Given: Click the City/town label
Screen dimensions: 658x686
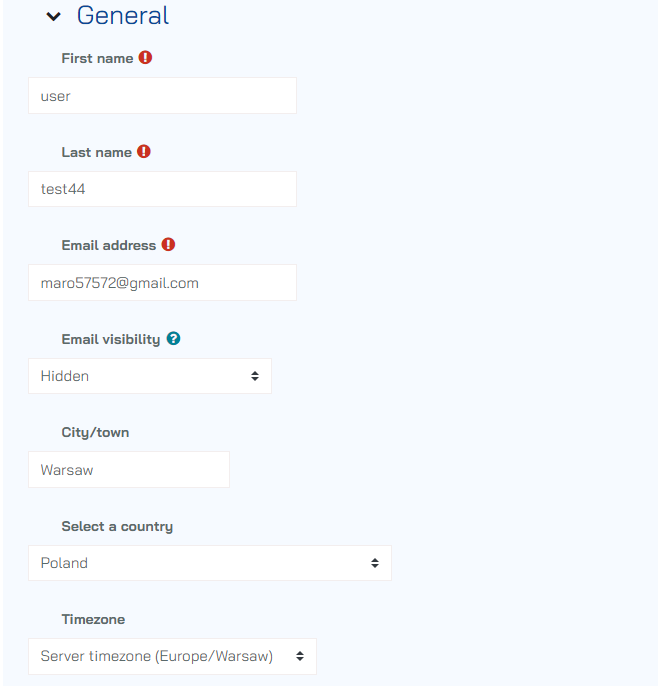Looking at the screenshot, I should click(95, 433).
